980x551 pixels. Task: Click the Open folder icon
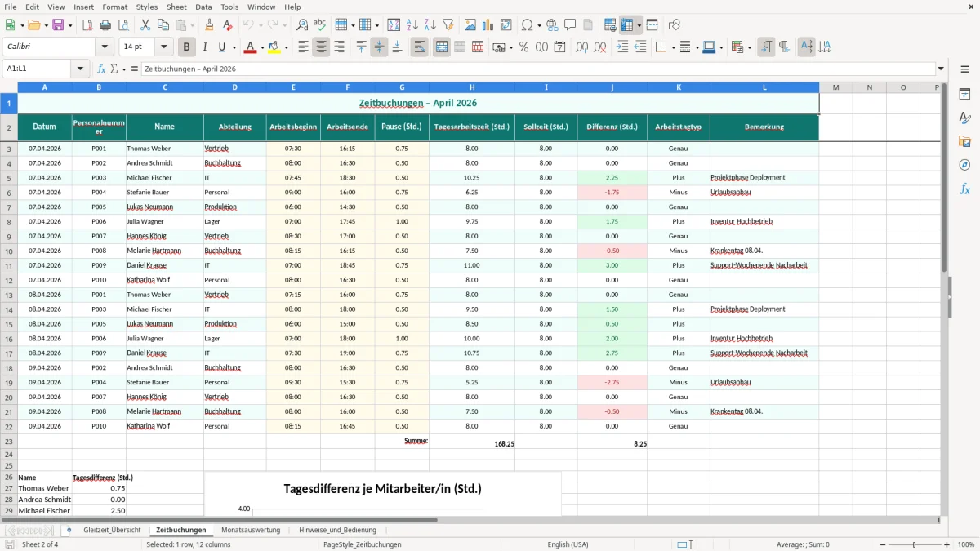coord(33,25)
